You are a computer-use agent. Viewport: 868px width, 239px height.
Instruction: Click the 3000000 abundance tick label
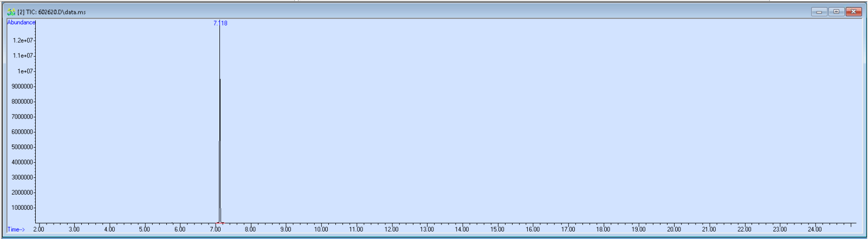[x=23, y=177]
